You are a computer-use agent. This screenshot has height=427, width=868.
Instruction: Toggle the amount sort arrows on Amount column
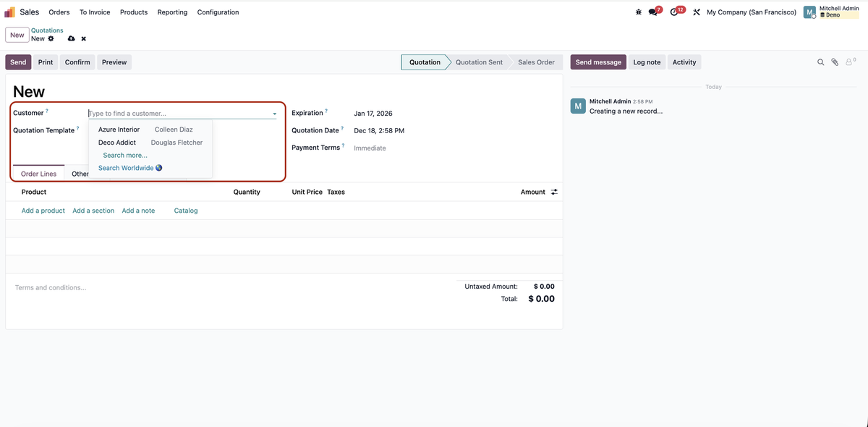click(x=553, y=192)
